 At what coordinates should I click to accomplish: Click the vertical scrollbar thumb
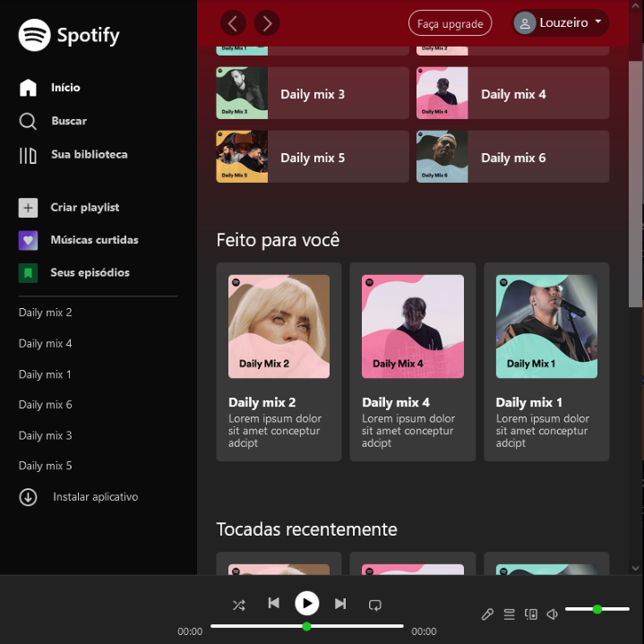click(635, 184)
